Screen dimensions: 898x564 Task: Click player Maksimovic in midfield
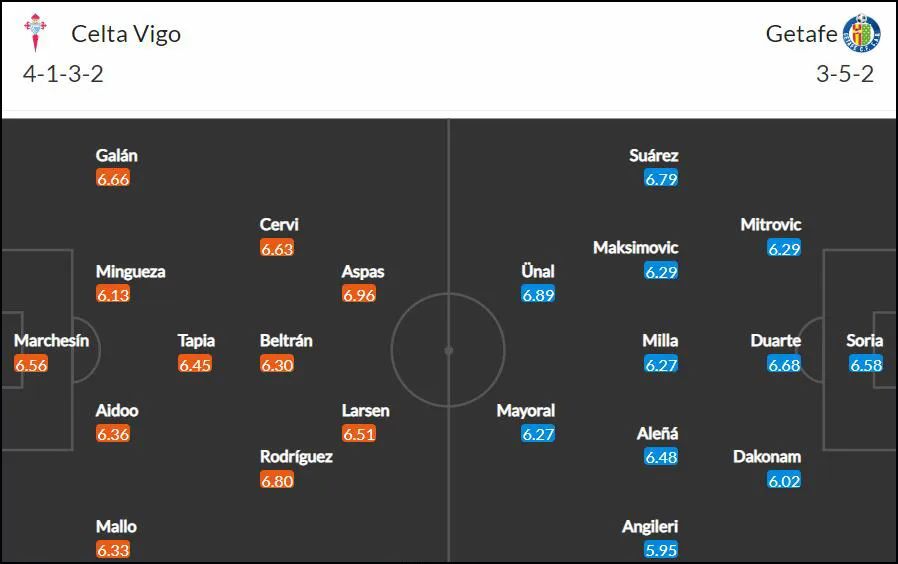[636, 247]
